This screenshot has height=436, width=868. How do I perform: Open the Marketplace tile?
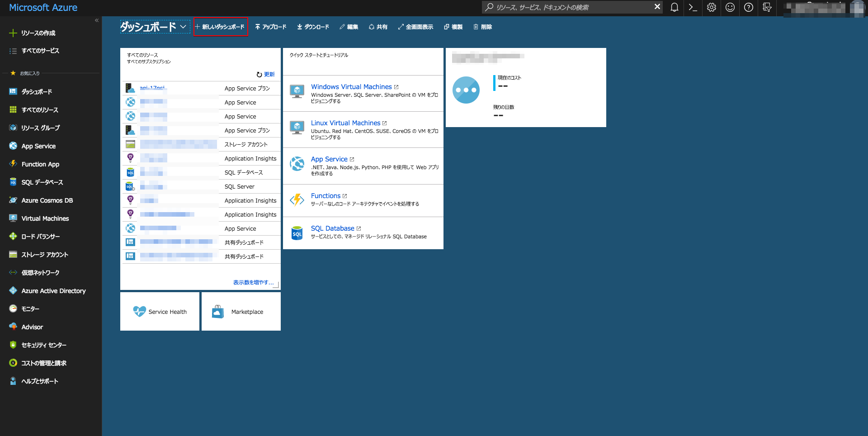(241, 312)
